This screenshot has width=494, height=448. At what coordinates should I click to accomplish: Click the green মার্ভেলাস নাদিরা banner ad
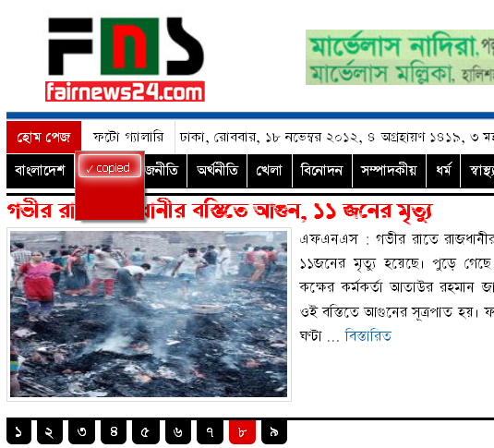click(400, 57)
